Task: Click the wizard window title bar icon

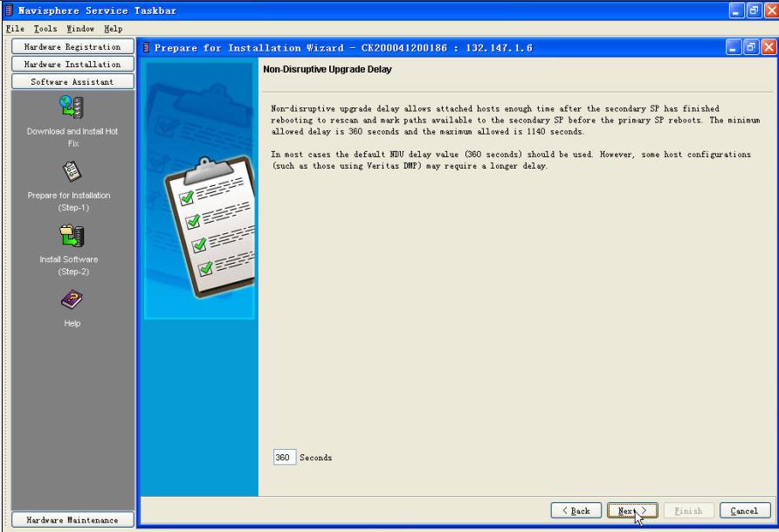Action: coord(146,48)
